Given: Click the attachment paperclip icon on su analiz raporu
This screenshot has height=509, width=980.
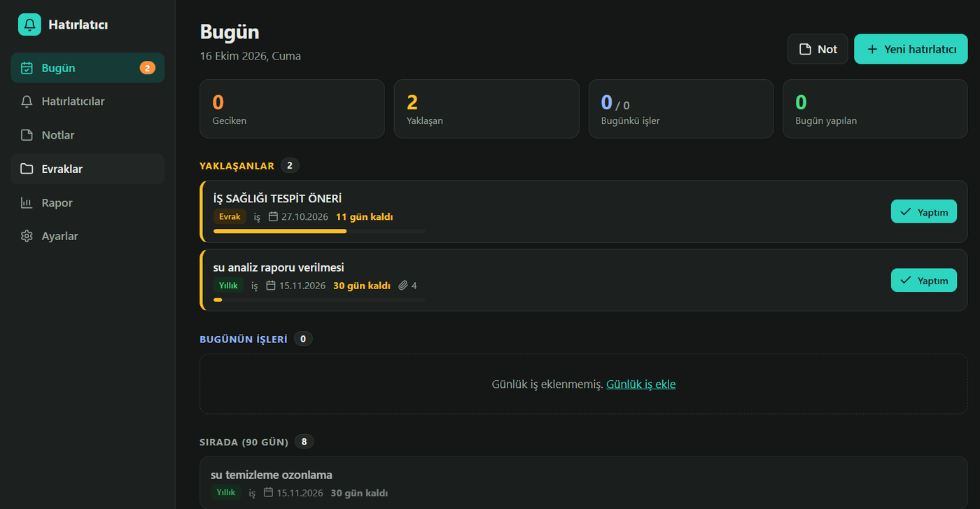Looking at the screenshot, I should coord(403,286).
